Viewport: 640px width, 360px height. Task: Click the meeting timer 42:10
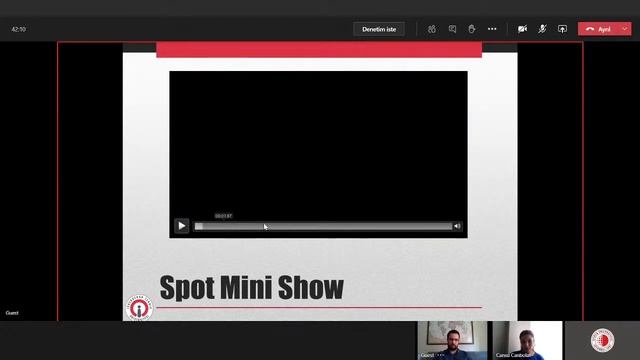[19, 29]
